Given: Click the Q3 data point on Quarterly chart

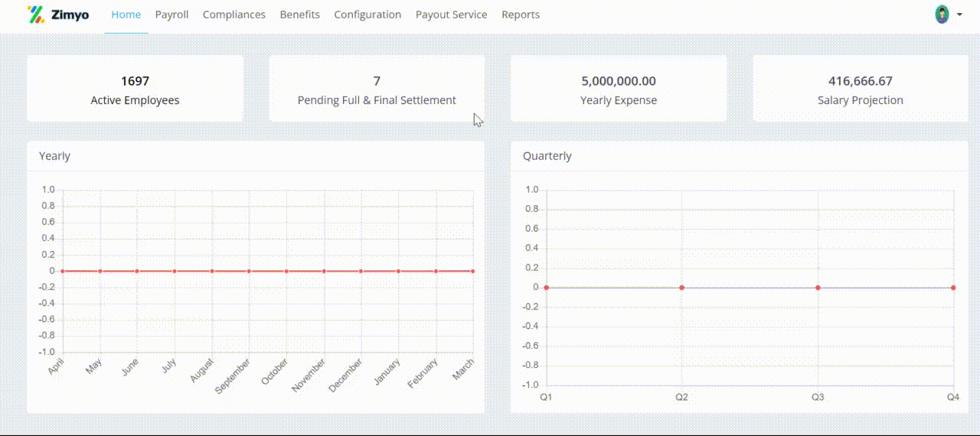Looking at the screenshot, I should coord(818,288).
